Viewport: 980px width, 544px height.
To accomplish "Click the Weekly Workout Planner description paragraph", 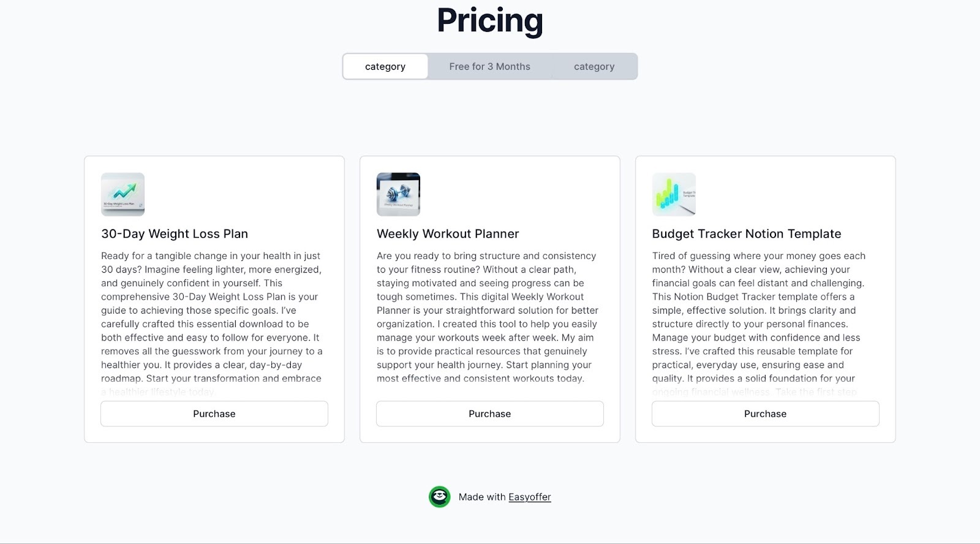I will pyautogui.click(x=487, y=317).
